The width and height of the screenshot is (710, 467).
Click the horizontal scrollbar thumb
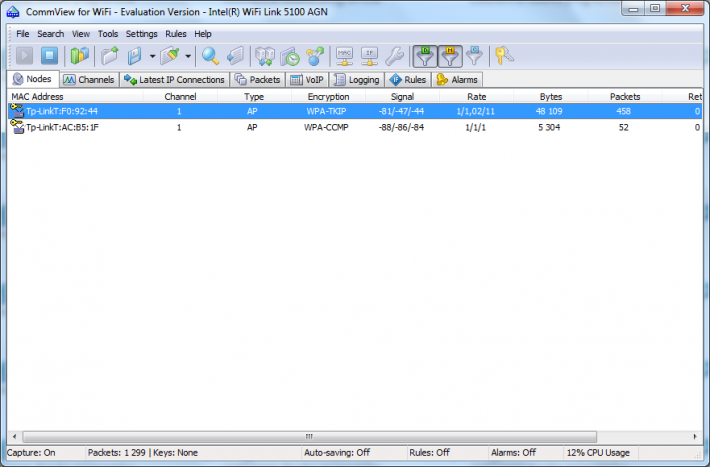[310, 437]
